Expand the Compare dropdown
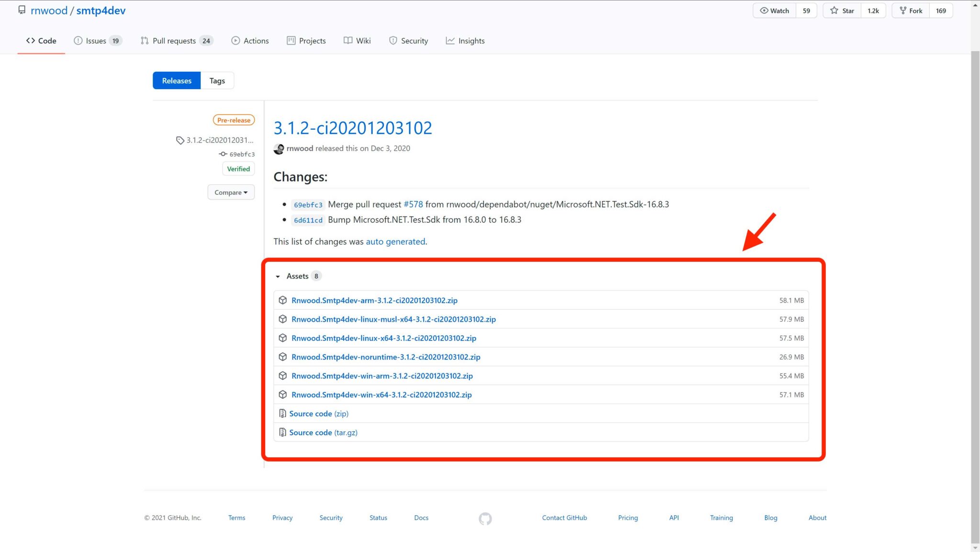The height and width of the screenshot is (552, 980). coord(231,192)
